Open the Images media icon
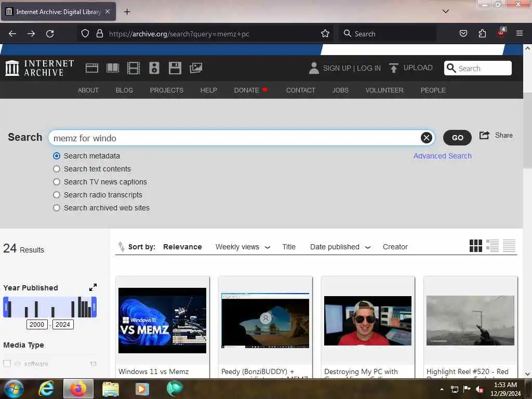 [x=196, y=68]
